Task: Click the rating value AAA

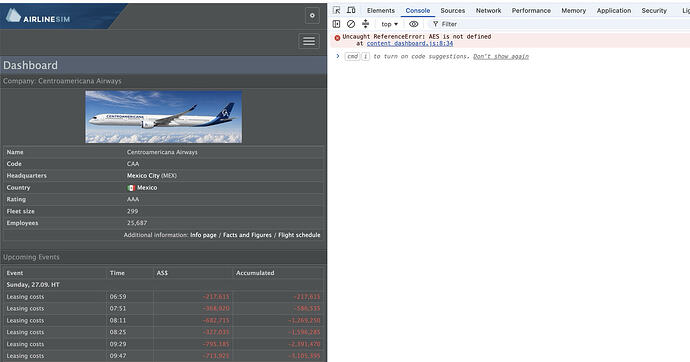Action: pyautogui.click(x=133, y=199)
